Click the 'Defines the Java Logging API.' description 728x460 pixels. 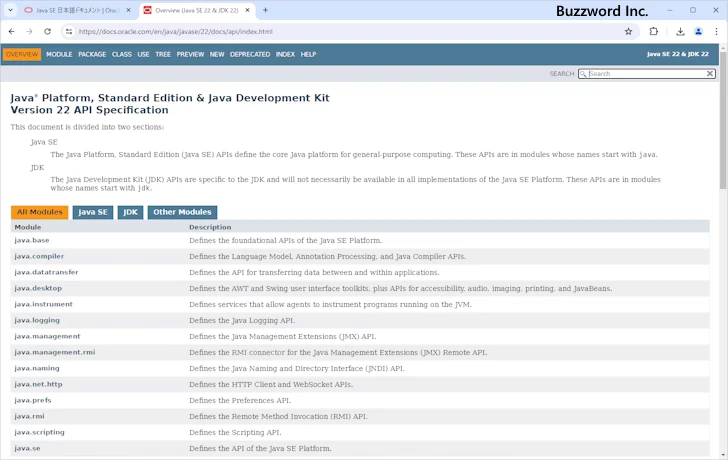(x=242, y=320)
